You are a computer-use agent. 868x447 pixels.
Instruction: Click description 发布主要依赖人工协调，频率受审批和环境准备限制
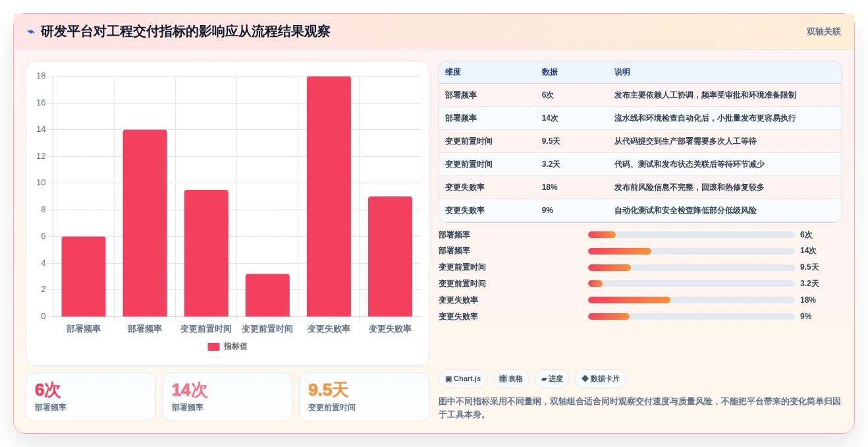pos(705,95)
